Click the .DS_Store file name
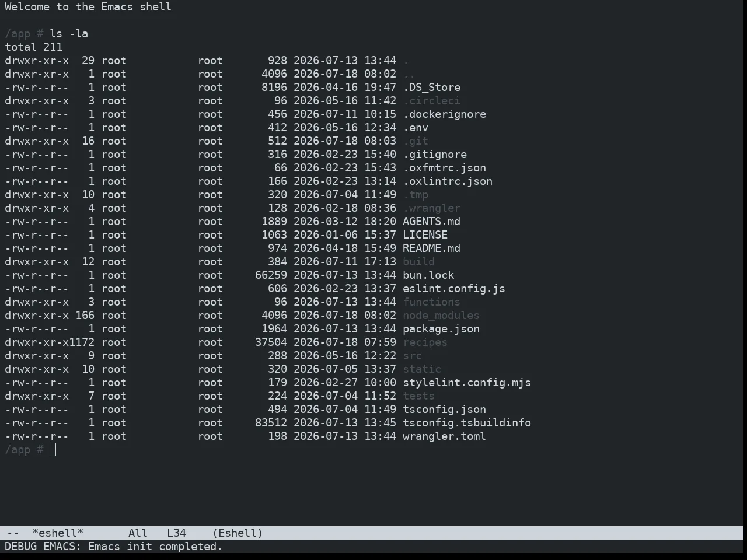Screen dimensions: 747x560 (431, 87)
